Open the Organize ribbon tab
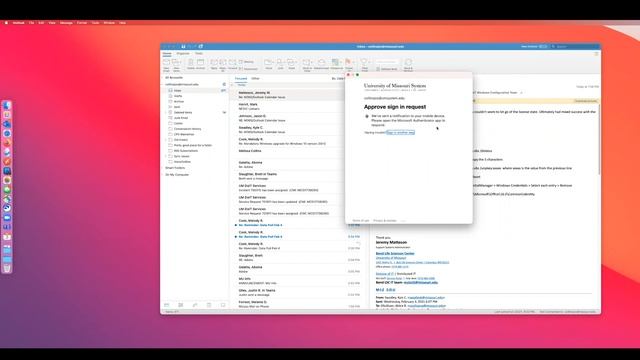 pyautogui.click(x=183, y=53)
